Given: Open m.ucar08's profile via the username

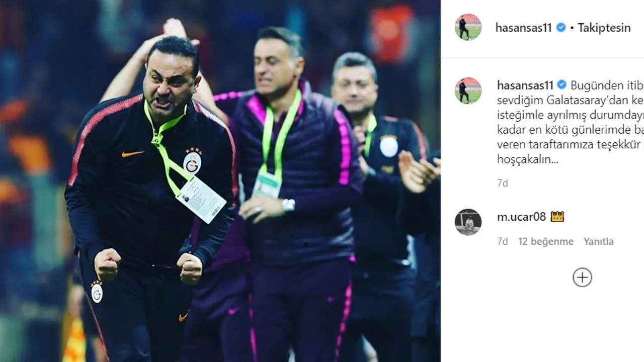Looking at the screenshot, I should point(521,217).
